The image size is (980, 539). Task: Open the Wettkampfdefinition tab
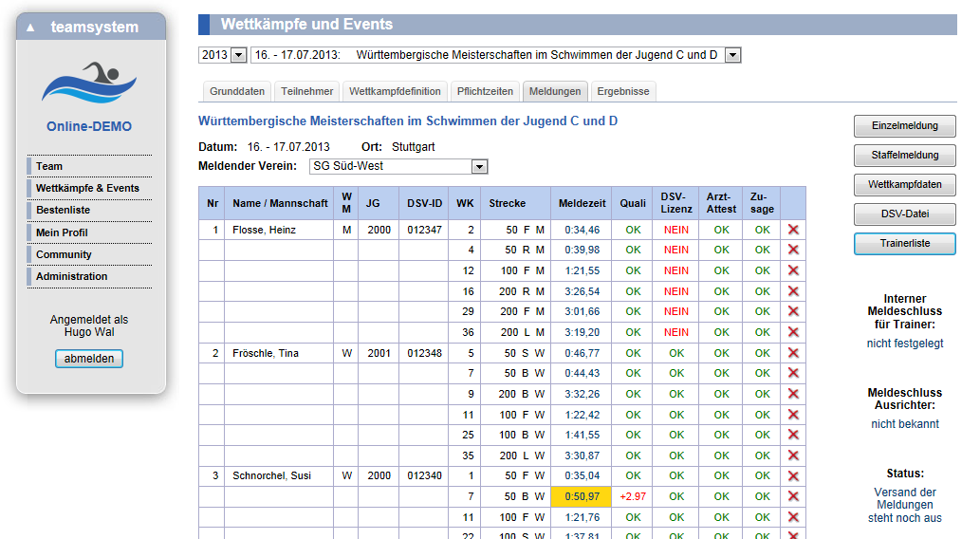pyautogui.click(x=395, y=91)
